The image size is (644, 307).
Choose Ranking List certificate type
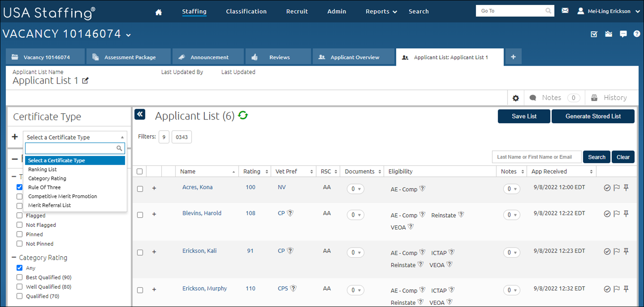pos(75,169)
